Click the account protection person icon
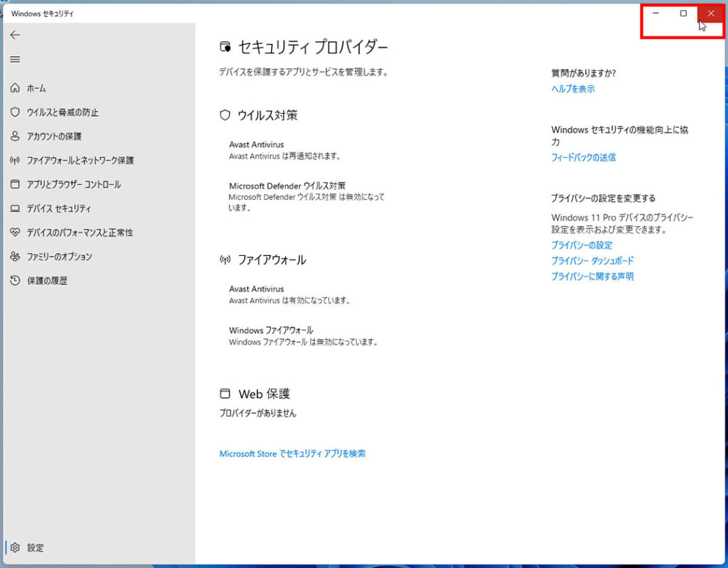Screen dimensions: 728x568 click(x=15, y=136)
